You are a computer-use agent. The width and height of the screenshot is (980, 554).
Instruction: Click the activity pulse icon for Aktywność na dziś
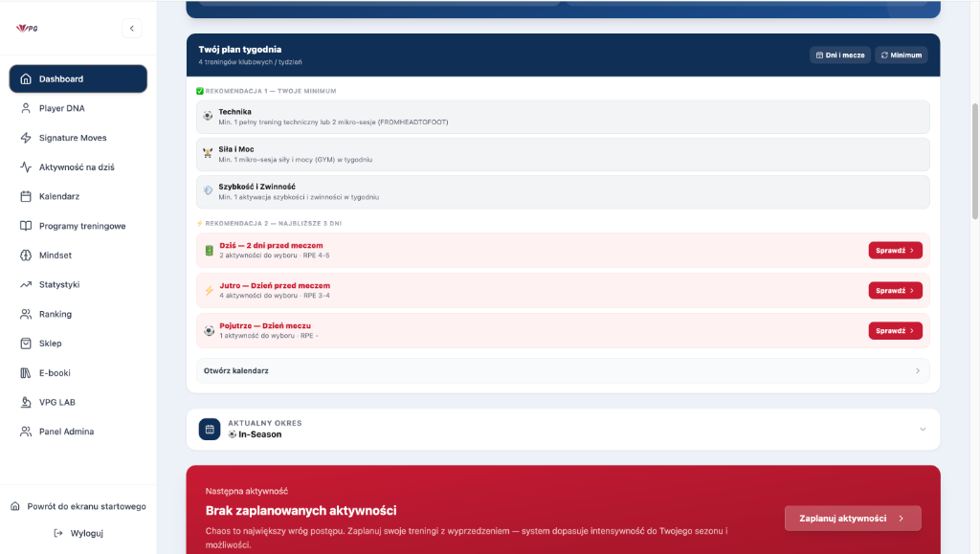coord(26,166)
